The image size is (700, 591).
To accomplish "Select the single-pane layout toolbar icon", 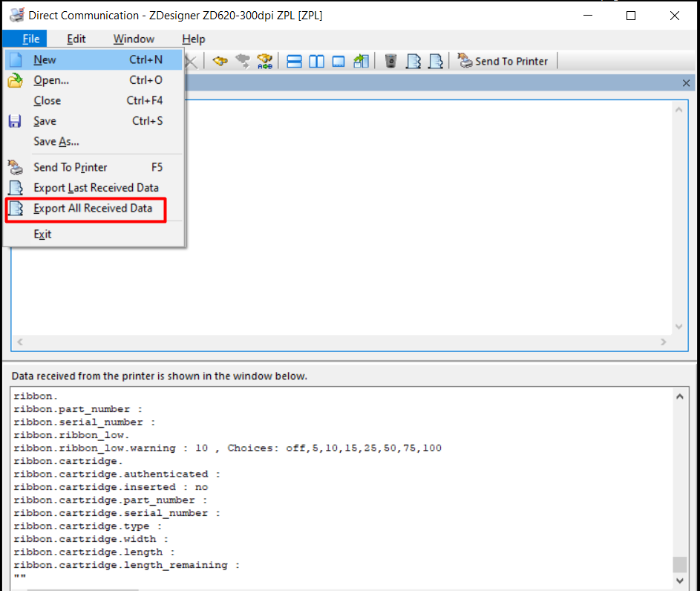I will (x=338, y=61).
